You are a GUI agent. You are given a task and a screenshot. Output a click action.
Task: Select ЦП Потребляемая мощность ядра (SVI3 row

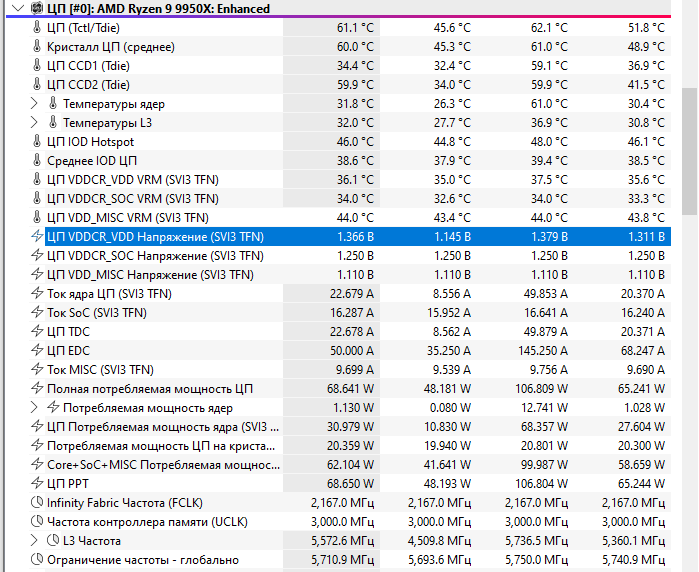[350, 427]
